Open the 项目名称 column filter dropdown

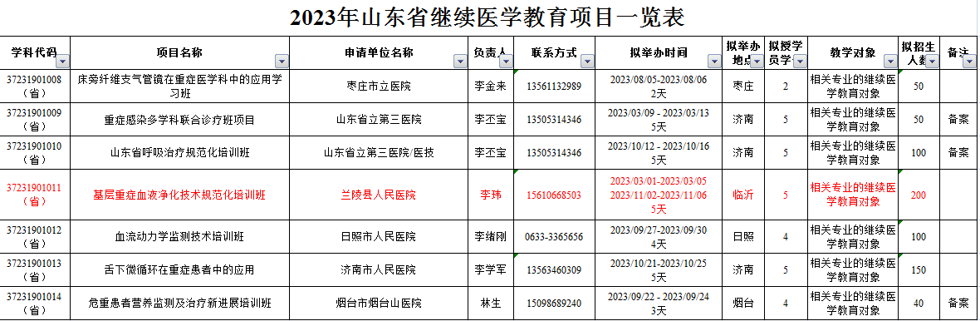coord(282,62)
